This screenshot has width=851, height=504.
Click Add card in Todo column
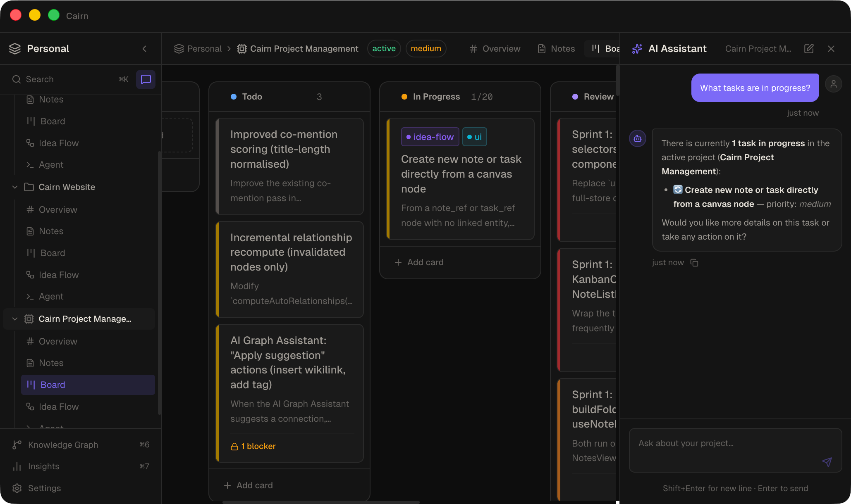pos(248,485)
